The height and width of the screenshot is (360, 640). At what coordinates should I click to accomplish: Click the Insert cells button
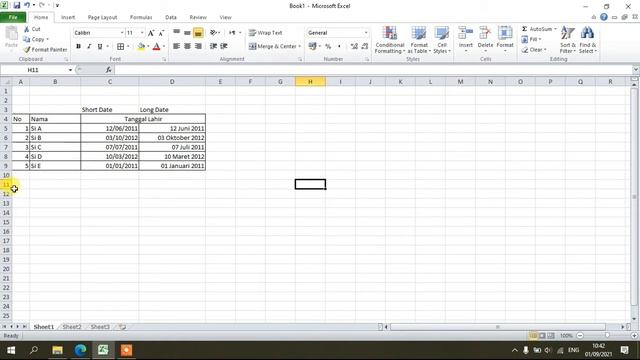tap(466, 40)
